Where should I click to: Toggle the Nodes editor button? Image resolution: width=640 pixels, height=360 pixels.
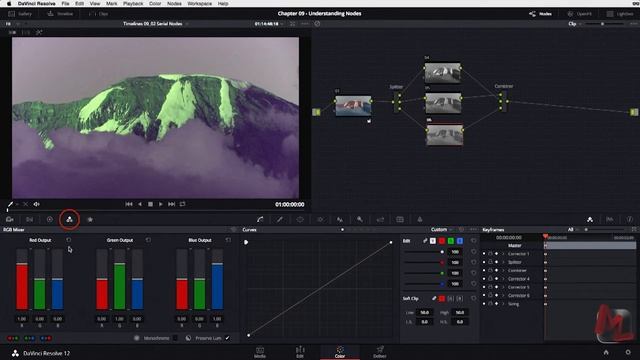click(540, 13)
